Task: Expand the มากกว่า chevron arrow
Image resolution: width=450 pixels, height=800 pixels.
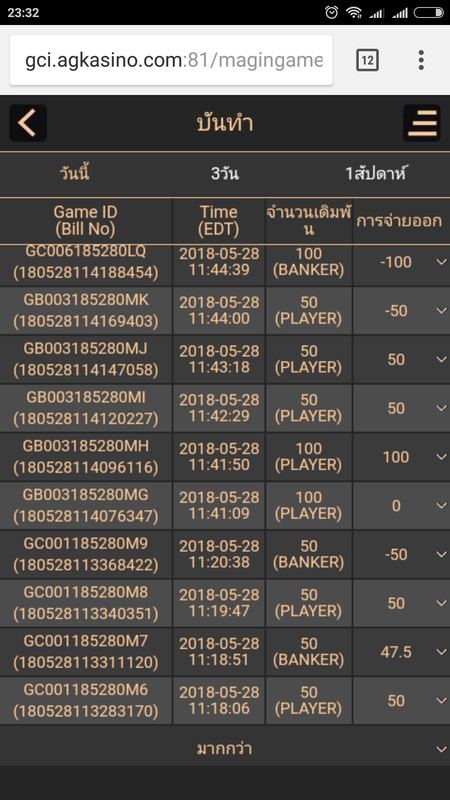Action: pyautogui.click(x=441, y=749)
